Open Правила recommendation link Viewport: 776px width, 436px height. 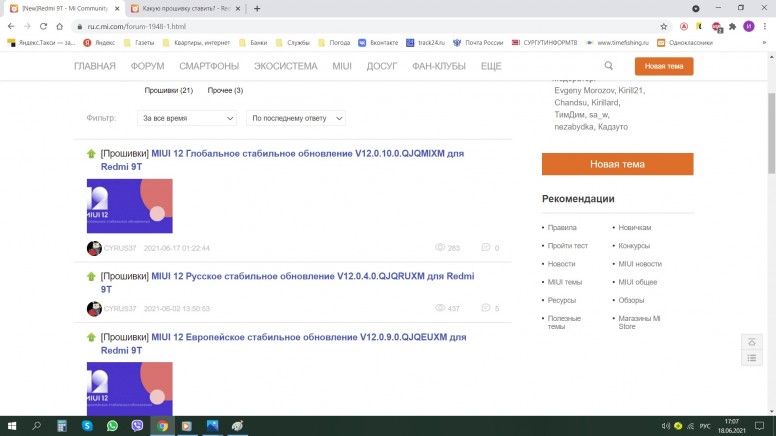coord(562,228)
